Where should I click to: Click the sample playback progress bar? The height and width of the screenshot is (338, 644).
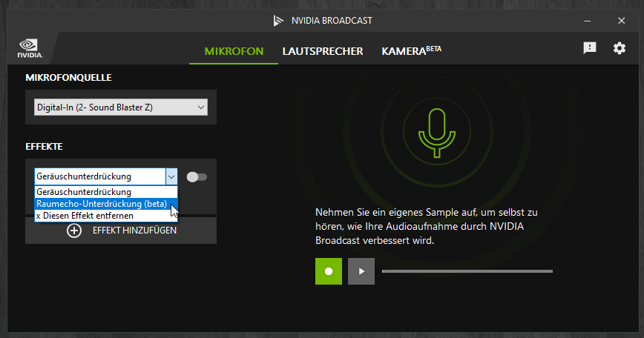click(467, 271)
